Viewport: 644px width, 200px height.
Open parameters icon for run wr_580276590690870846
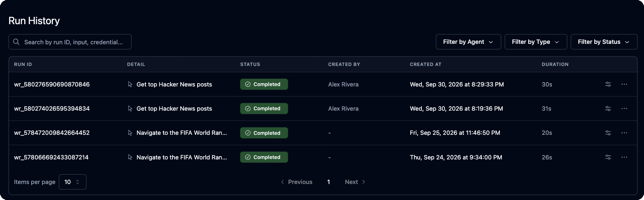(x=608, y=84)
